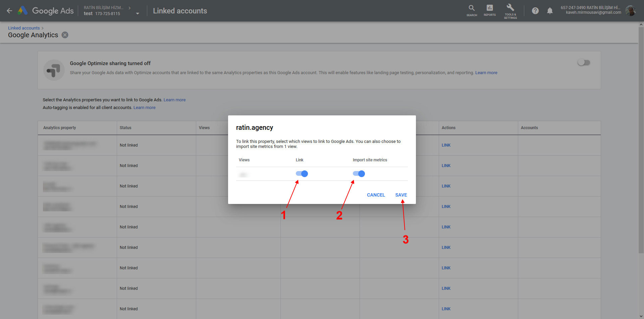Toggle the Link switch in the dialog
The height and width of the screenshot is (319, 644).
(x=302, y=174)
